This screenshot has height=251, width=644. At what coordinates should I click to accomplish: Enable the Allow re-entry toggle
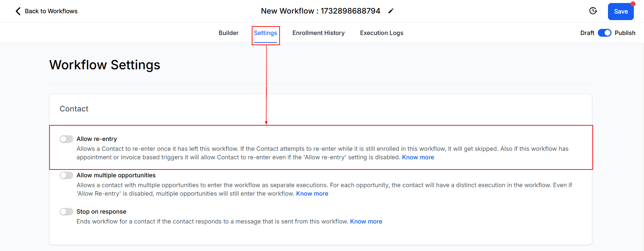67,139
